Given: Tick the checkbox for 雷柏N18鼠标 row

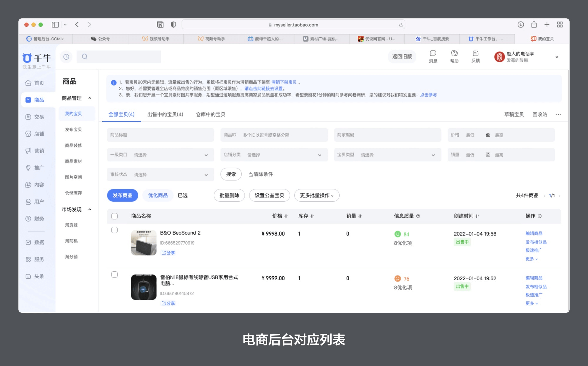Looking at the screenshot, I should click(x=115, y=274).
